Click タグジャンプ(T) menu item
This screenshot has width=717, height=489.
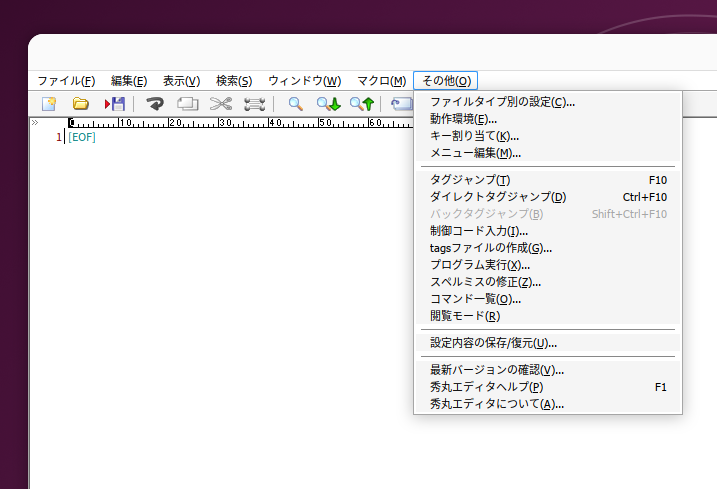(x=469, y=180)
